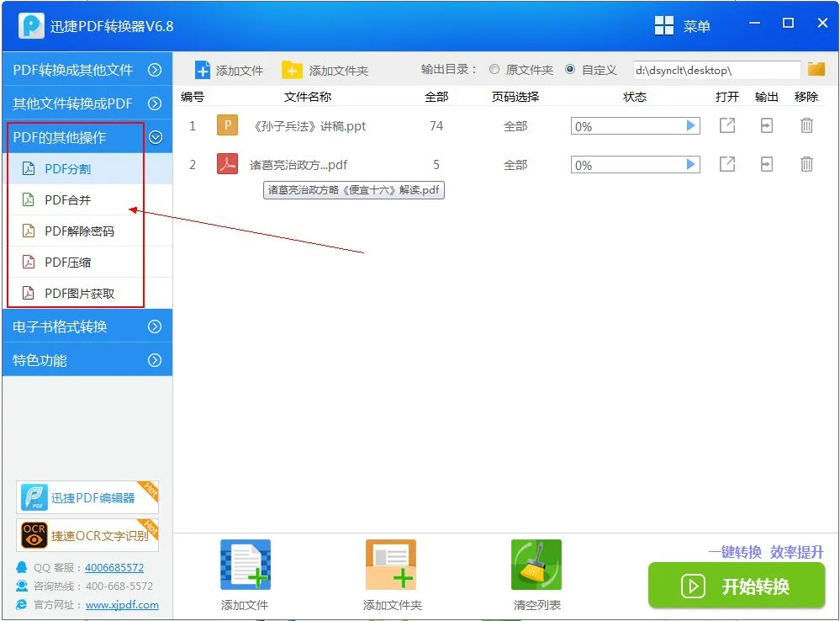The image size is (840, 621).
Task: Expand the 特色功能 section
Action: tap(87, 360)
